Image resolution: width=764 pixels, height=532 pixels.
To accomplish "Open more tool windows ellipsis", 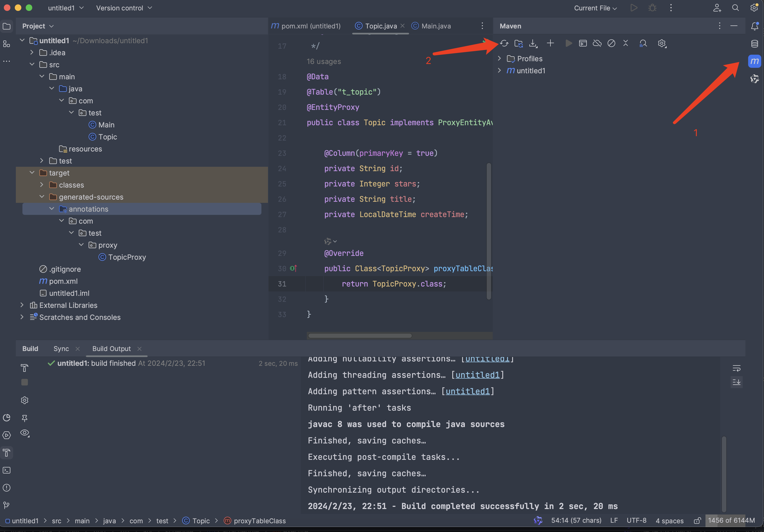I will coord(7,61).
